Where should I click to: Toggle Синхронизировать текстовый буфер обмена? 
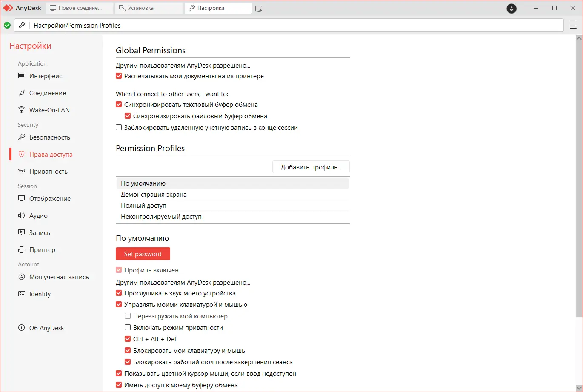(119, 105)
